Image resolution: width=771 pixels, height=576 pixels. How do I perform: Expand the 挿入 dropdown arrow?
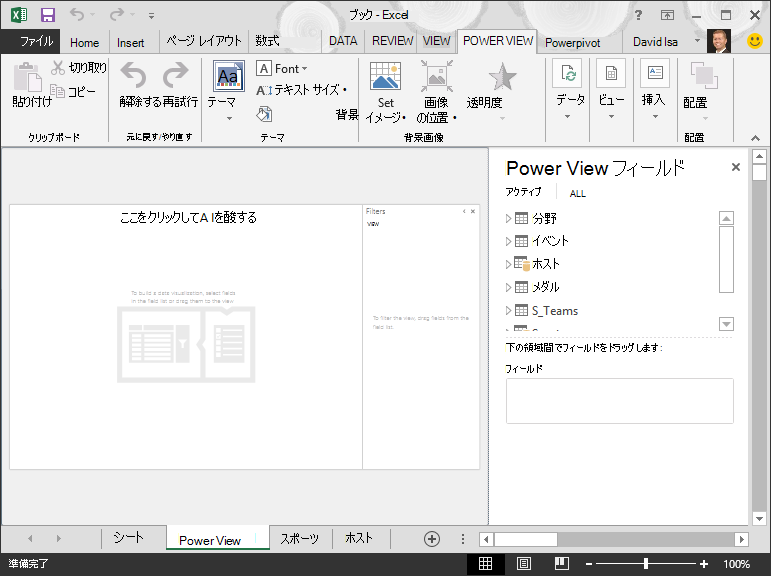pos(655,117)
